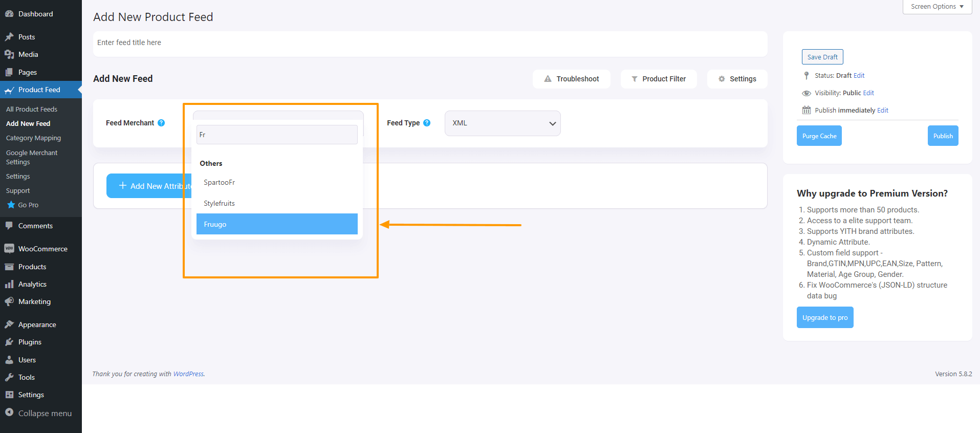Open Category Mapping submenu item
980x433 pixels.
[x=33, y=138]
